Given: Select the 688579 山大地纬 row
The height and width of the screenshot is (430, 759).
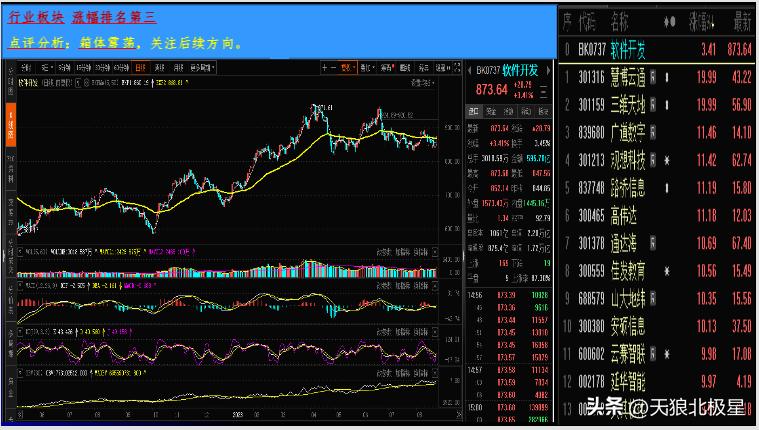Looking at the screenshot, I should click(657, 299).
